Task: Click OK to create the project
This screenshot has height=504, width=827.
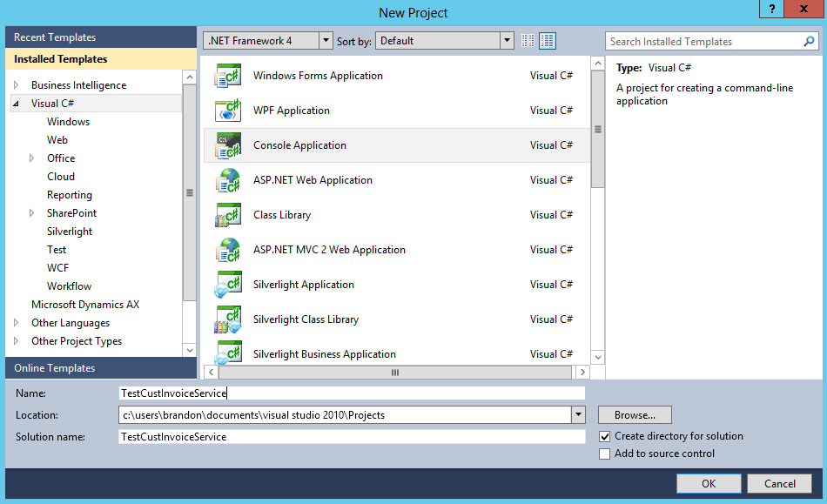Action: coord(709,483)
